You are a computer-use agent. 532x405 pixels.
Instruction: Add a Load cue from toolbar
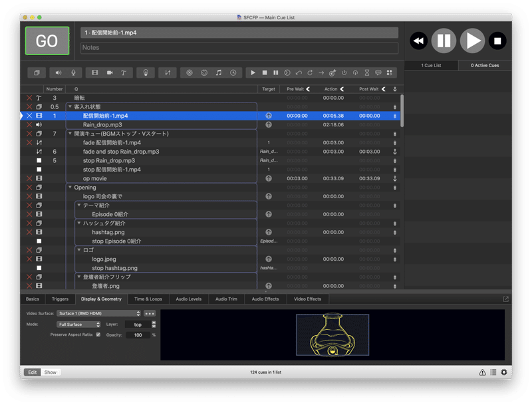click(x=287, y=72)
